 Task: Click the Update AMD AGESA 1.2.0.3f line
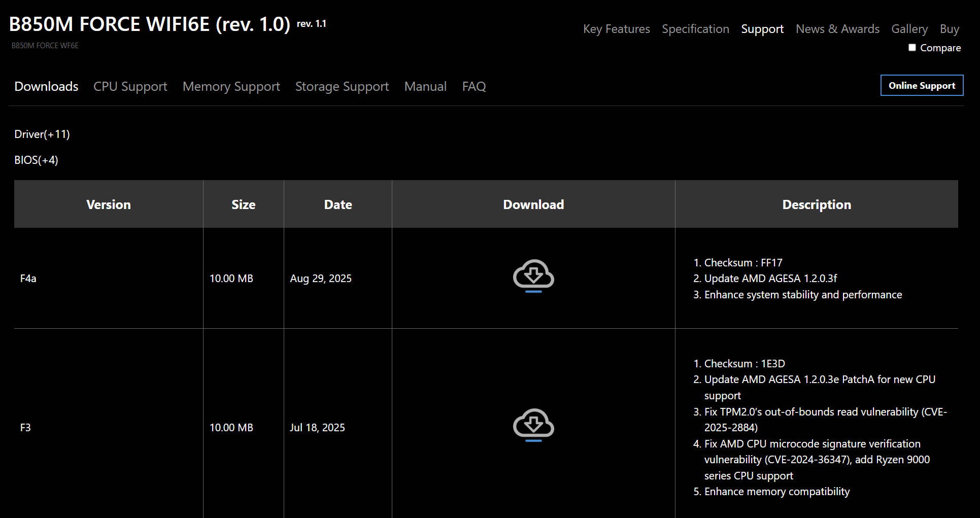pyautogui.click(x=770, y=279)
